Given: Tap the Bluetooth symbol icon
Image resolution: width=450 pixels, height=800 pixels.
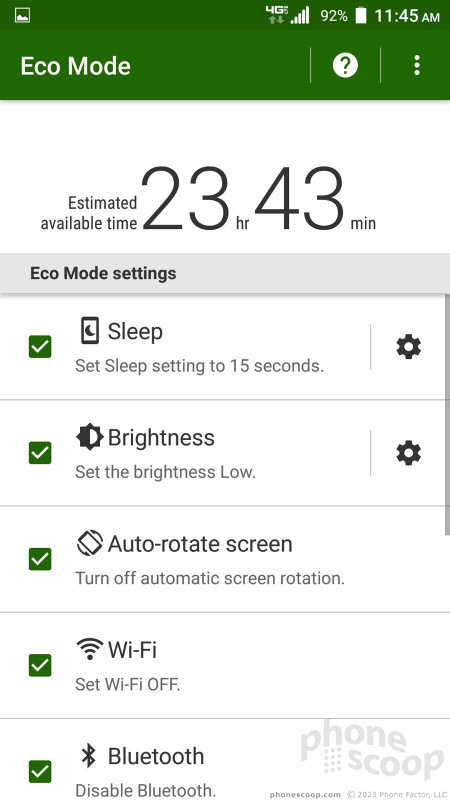Looking at the screenshot, I should pos(89,756).
